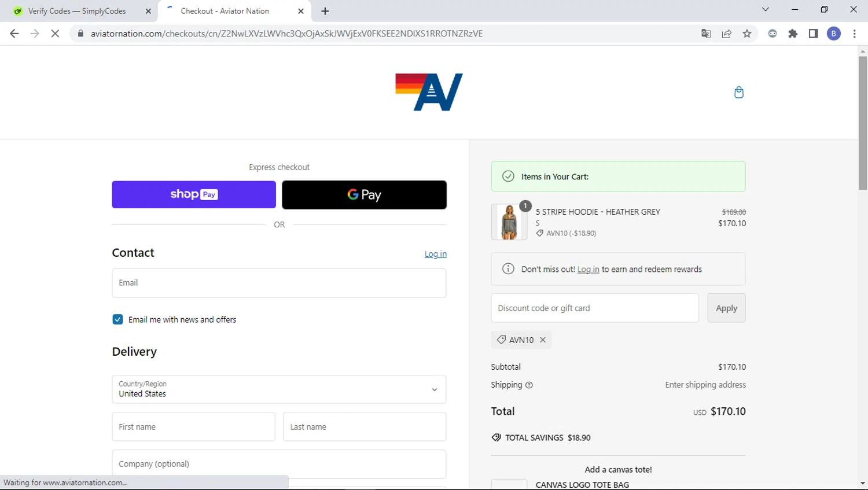Click the Last name field
The image size is (868, 490).
point(365,426)
